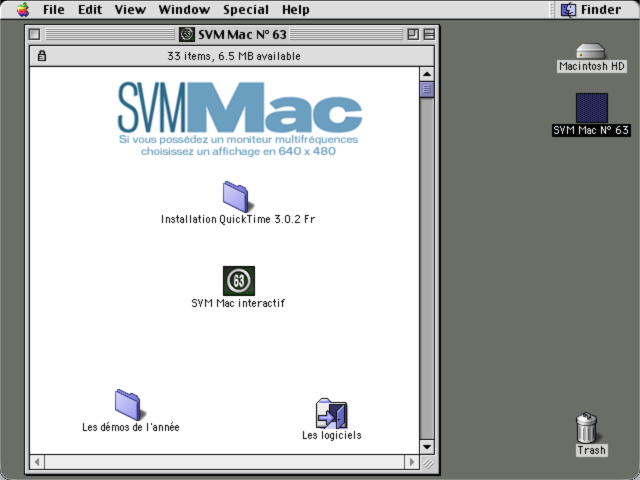The image size is (640, 480).
Task: Click the horizontal scroll right arrow
Action: point(411,462)
